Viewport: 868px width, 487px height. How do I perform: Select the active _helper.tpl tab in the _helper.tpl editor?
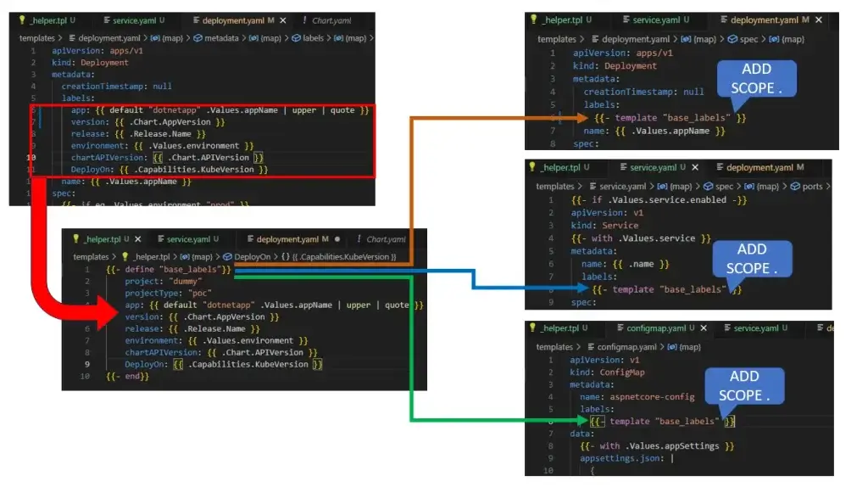(102, 238)
